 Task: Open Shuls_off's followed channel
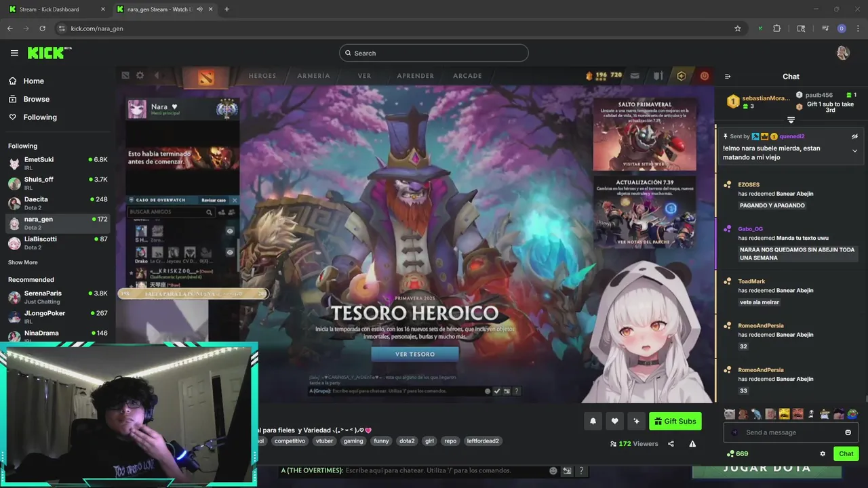click(58, 183)
